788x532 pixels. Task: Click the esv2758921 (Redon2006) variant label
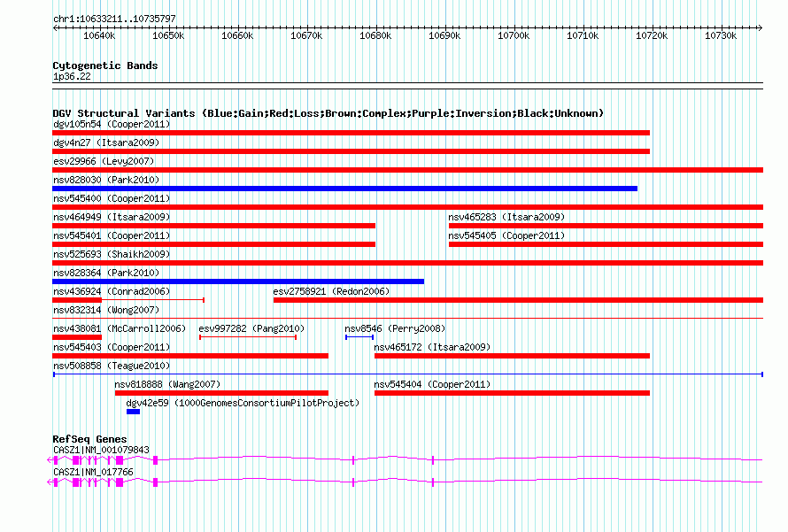coord(330,291)
